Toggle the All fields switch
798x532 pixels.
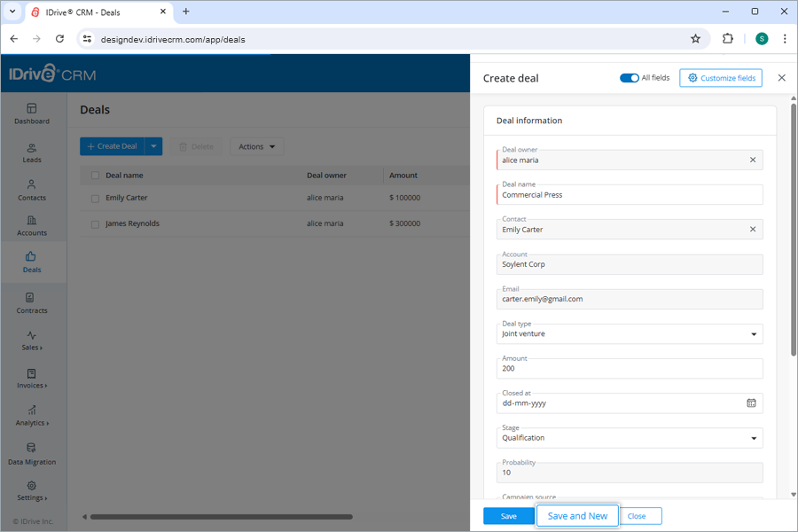pos(629,77)
